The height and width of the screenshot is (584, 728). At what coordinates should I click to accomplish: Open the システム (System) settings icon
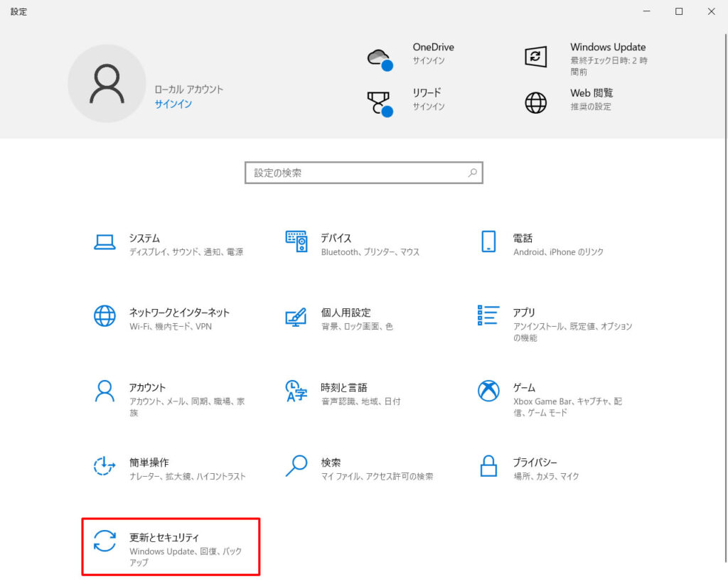pos(105,242)
